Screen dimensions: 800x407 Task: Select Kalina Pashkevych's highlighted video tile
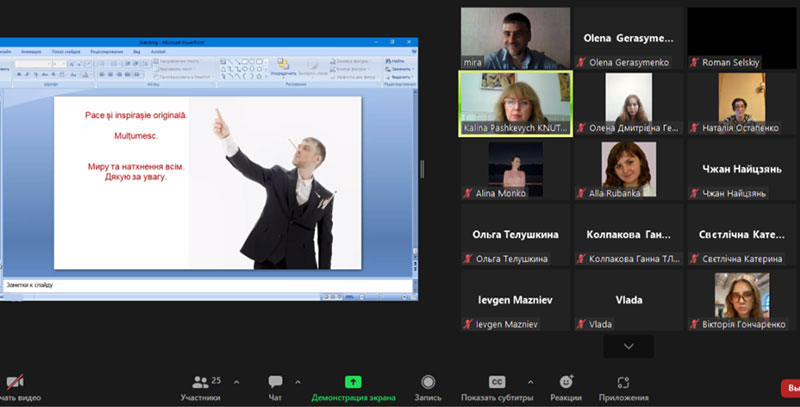click(515, 104)
